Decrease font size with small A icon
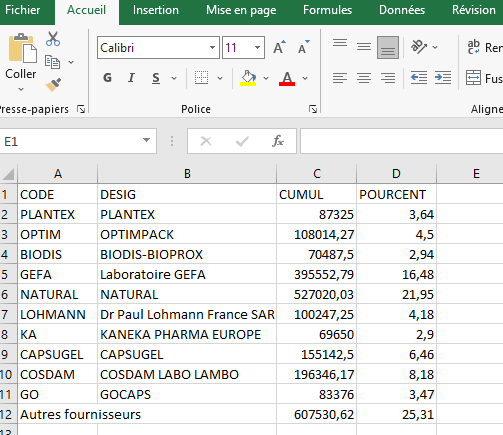The image size is (503, 435). [x=303, y=47]
